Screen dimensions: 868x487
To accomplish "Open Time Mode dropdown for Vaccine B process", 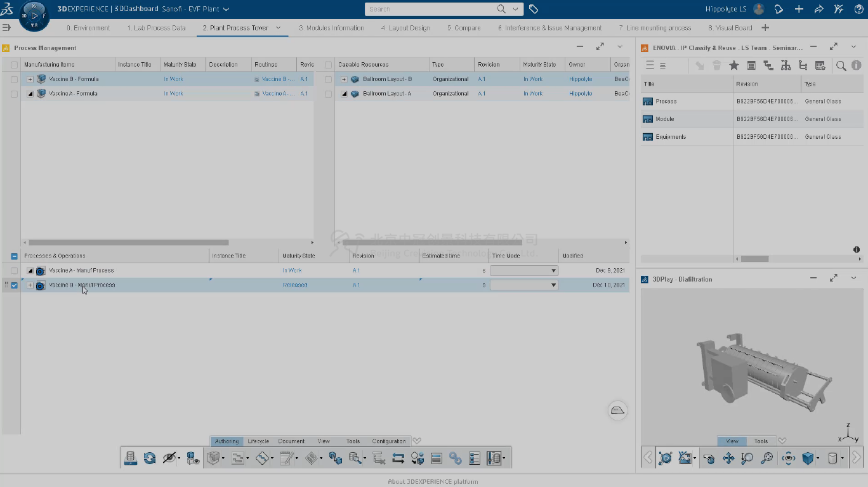I will pos(524,285).
